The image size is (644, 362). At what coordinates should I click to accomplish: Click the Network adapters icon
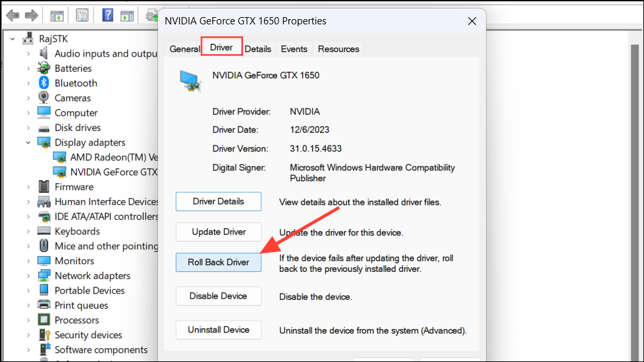coord(43,275)
